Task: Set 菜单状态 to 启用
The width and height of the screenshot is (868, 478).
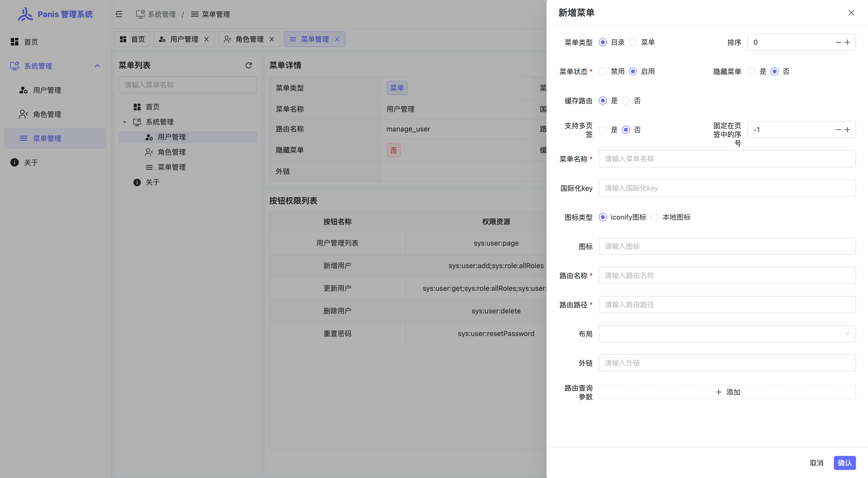Action: pos(633,71)
